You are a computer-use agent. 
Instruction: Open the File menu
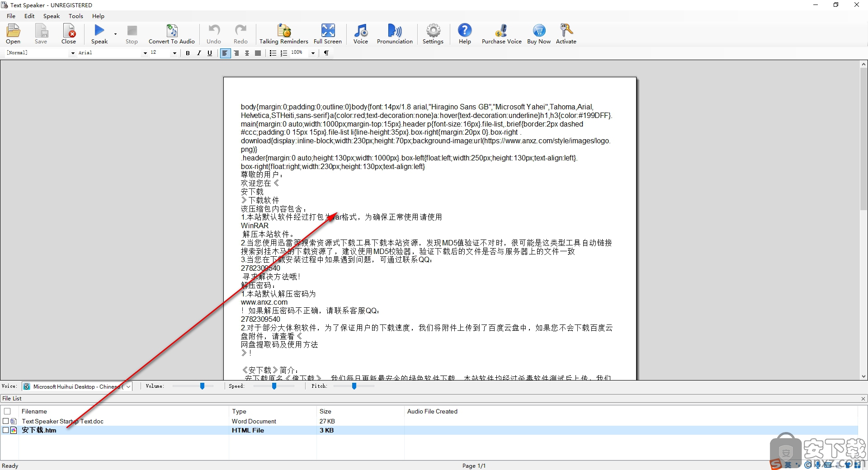point(11,16)
